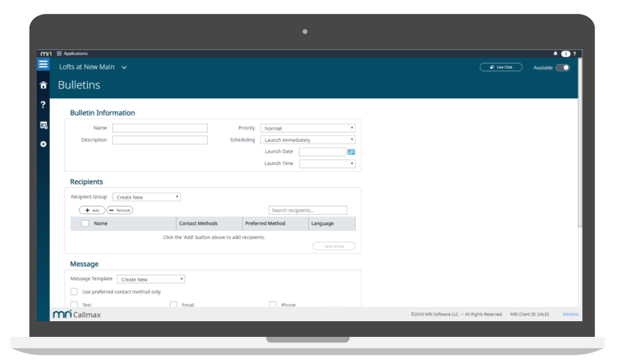Open the sidebar Help question mark icon

coord(43,105)
